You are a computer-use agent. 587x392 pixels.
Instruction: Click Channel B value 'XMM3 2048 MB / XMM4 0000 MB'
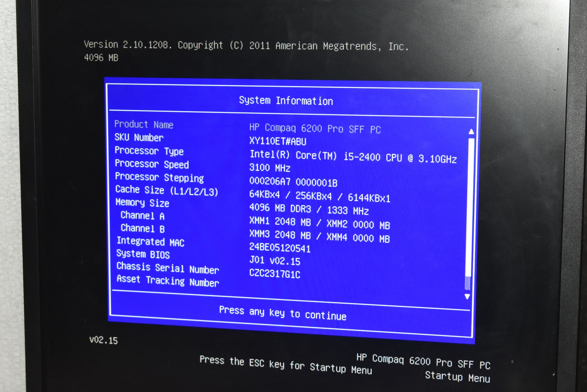coord(319,236)
